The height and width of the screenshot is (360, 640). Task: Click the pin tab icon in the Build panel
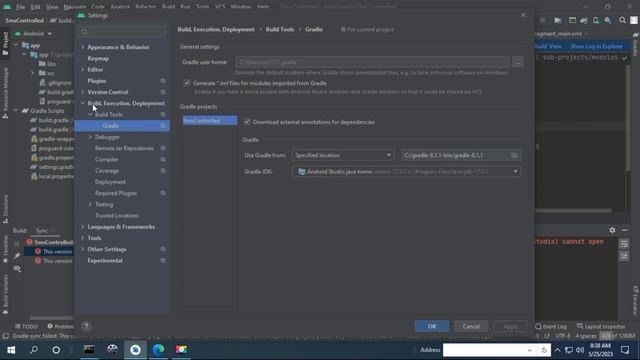17,256
